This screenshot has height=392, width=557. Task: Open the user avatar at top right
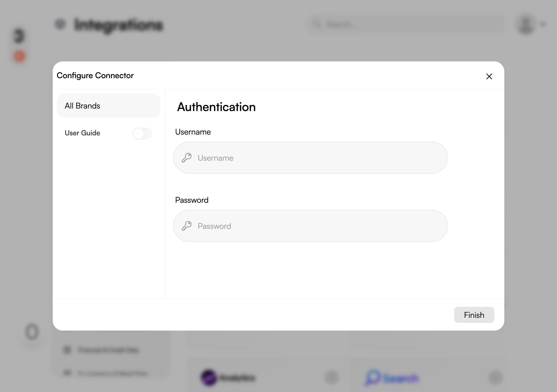(526, 24)
